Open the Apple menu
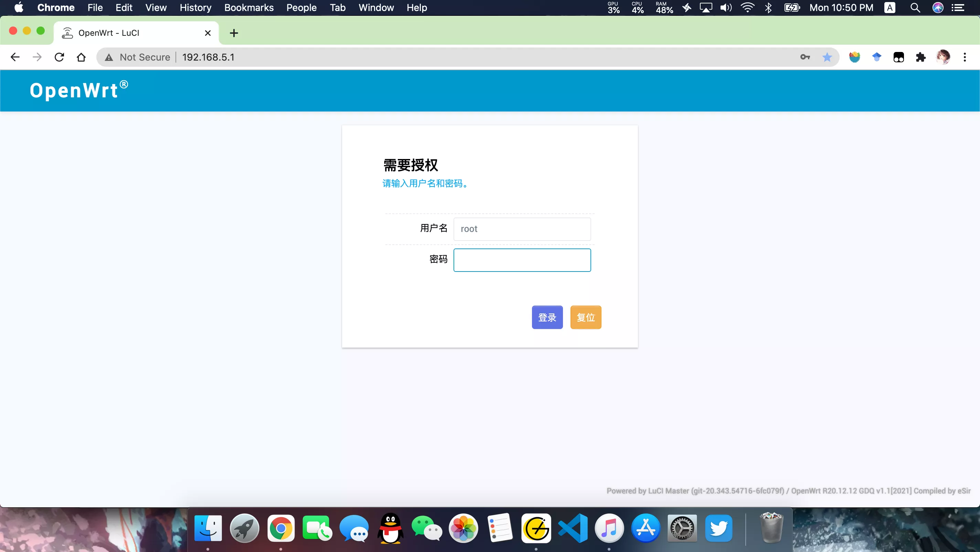 click(19, 8)
